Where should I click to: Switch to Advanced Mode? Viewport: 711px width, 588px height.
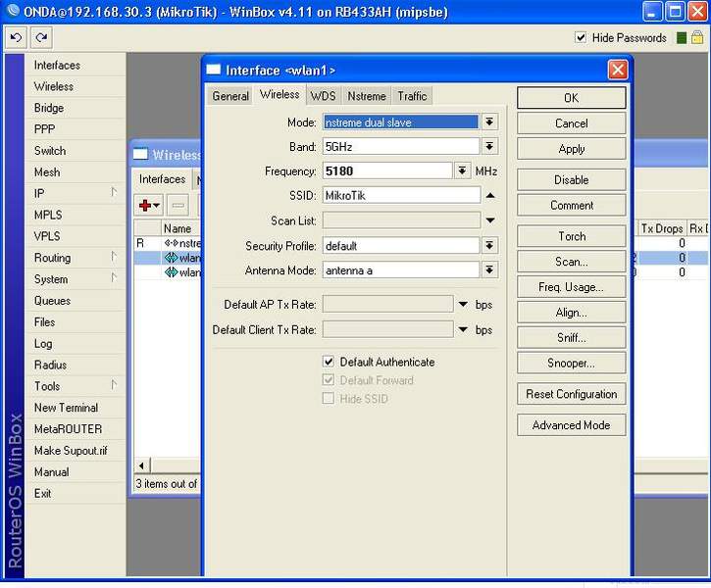tap(572, 425)
